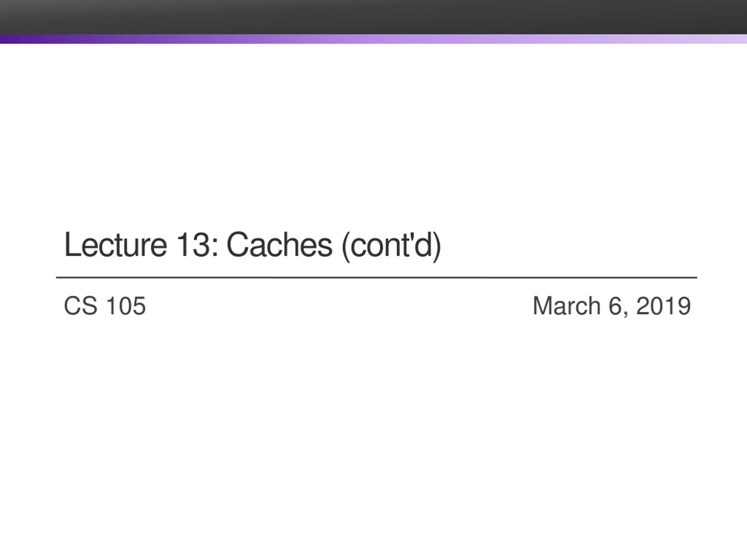The image size is (747, 560).
Task: Click the "(cont'd)" text in the title
Action: (x=391, y=246)
